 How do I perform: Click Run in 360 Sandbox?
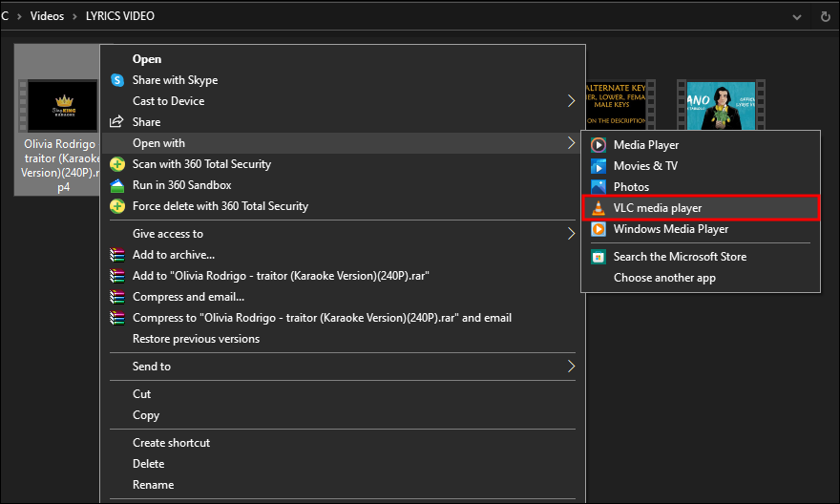click(x=181, y=185)
